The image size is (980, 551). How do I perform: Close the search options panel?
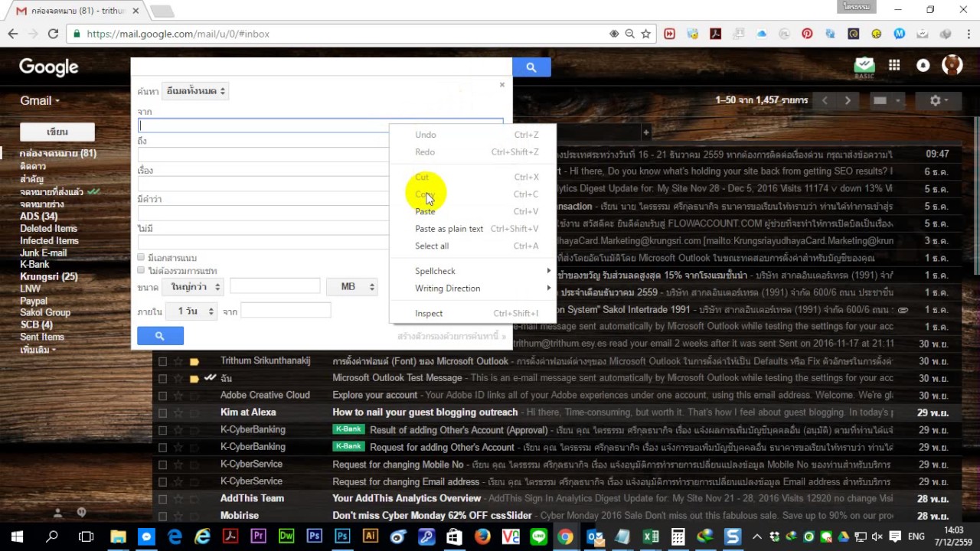[502, 85]
